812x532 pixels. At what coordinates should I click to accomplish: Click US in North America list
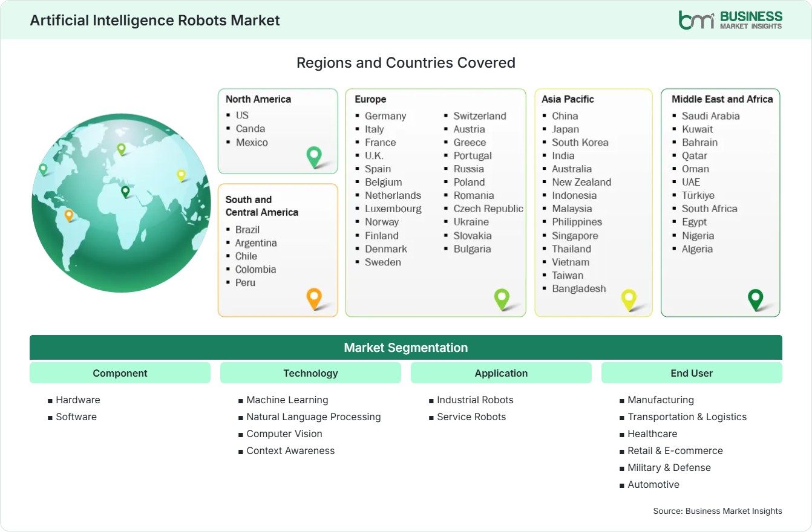click(242, 115)
